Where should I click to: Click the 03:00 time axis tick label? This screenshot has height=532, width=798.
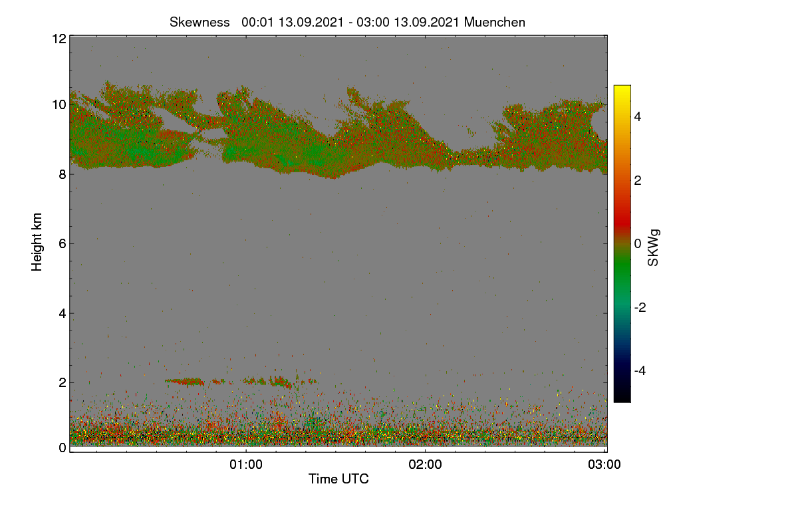604,465
